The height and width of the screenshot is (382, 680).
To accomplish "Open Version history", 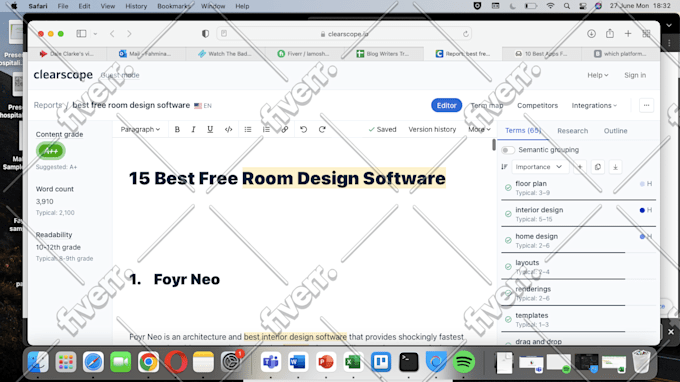I will coord(432,129).
